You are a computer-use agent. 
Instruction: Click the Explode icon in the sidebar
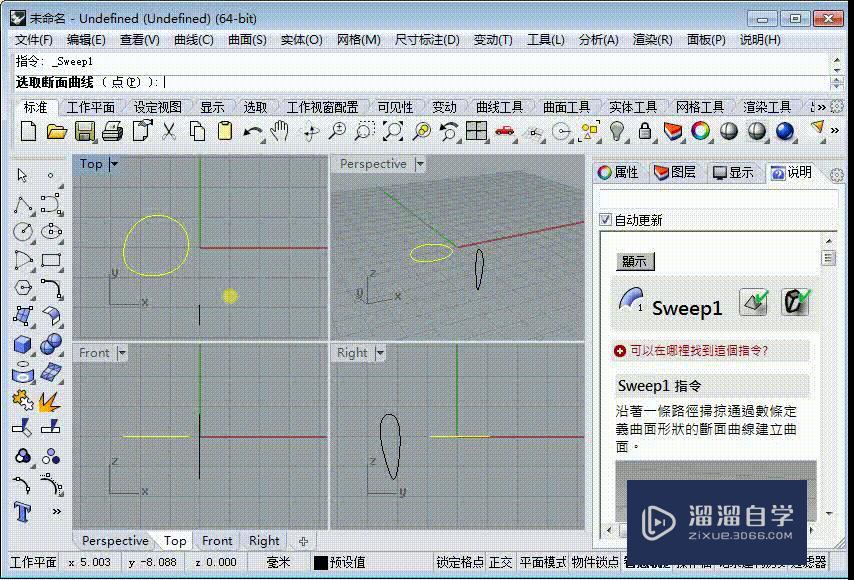(51, 401)
